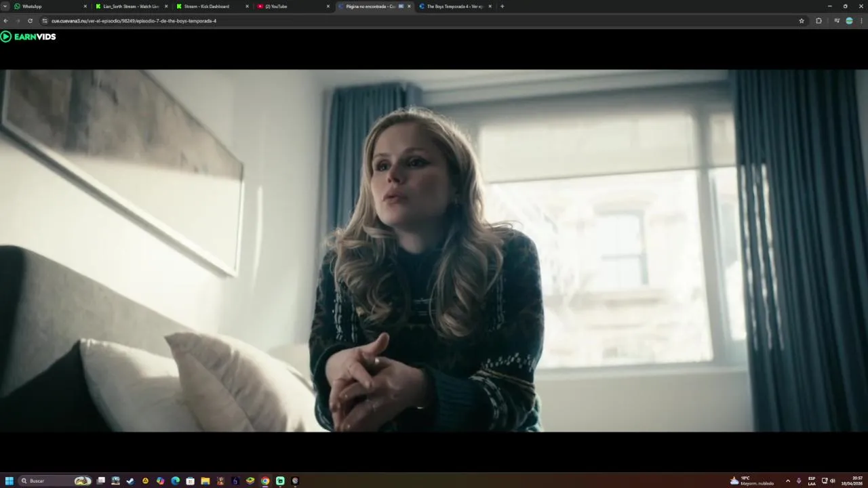Open Microsoft Copilot from the taskbar
Screen dimensions: 868x488
[x=160, y=481]
